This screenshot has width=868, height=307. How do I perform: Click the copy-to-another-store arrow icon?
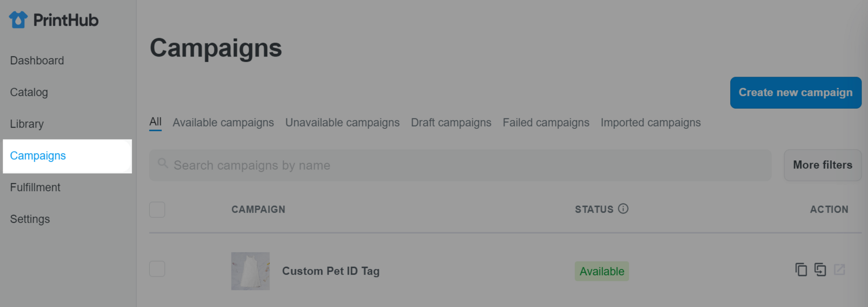820,270
